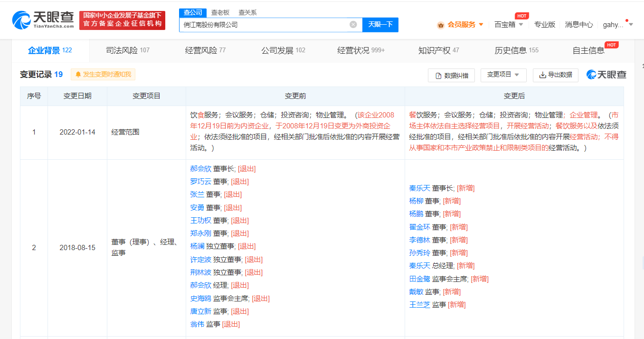
Task: Click the 田金鹭 监事会主席 name link
Action: [x=419, y=279]
